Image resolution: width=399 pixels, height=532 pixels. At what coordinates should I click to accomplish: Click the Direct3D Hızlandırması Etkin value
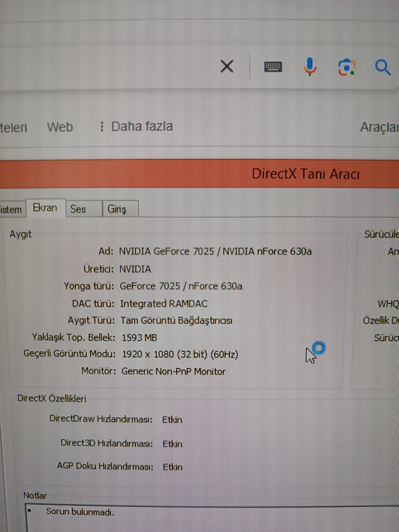tap(172, 444)
